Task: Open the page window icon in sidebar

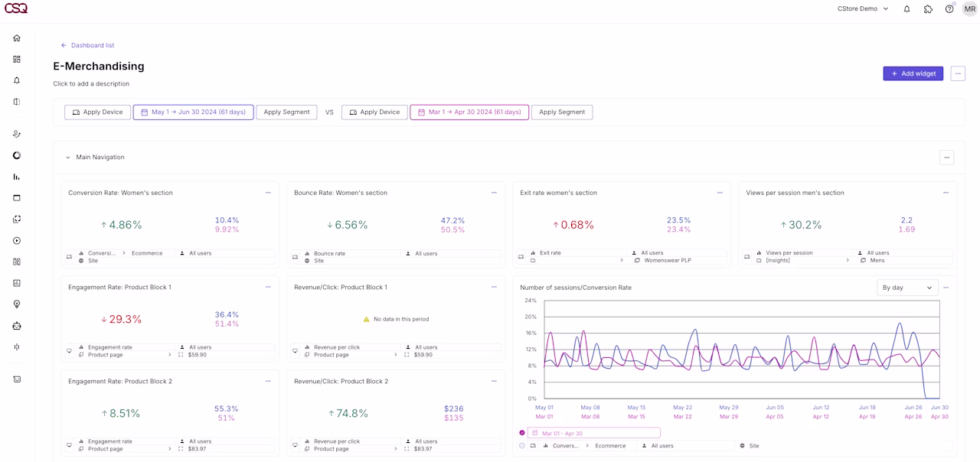Action: click(17, 198)
